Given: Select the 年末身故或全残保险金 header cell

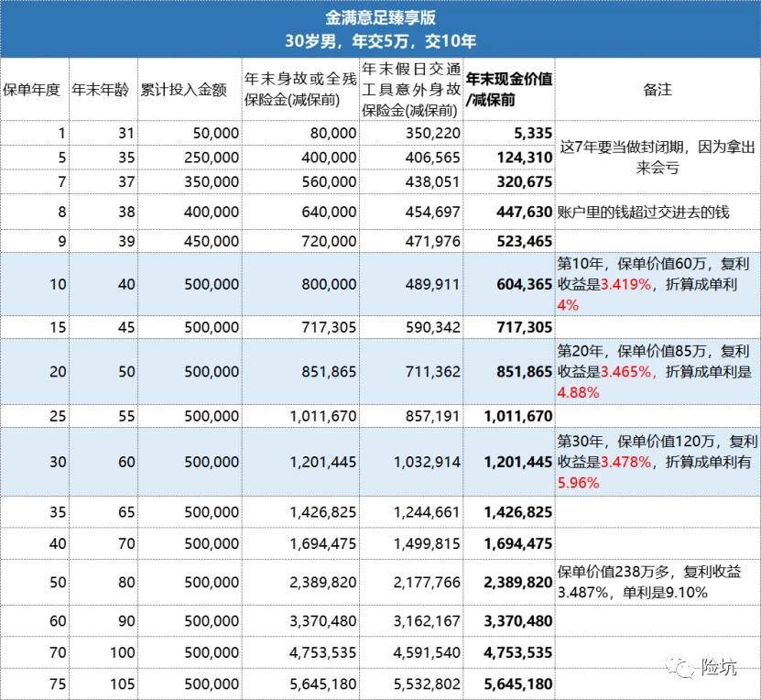Looking at the screenshot, I should [300, 89].
